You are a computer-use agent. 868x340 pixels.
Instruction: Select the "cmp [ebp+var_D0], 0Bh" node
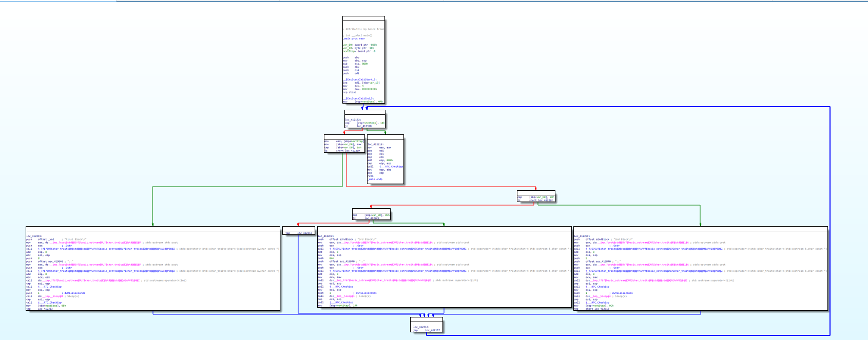[x=536, y=198]
